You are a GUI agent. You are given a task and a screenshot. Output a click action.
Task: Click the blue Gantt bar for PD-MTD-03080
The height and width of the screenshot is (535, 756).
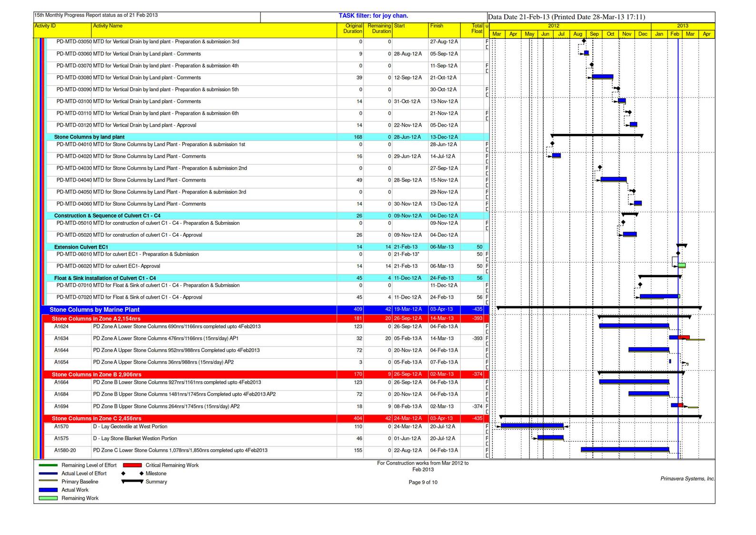(602, 77)
